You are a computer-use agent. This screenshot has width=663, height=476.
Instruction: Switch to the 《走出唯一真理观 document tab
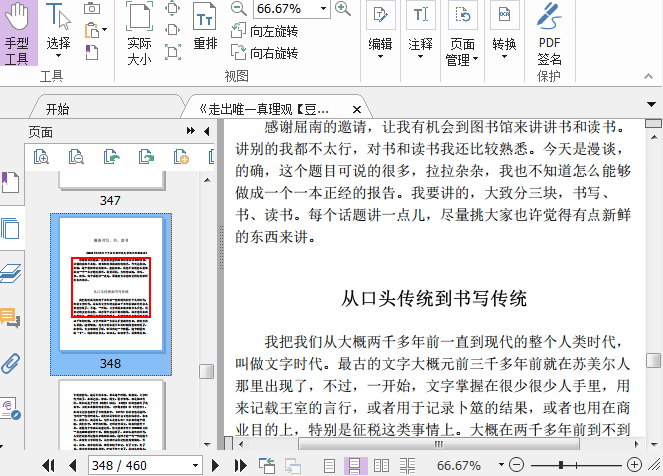[264, 110]
